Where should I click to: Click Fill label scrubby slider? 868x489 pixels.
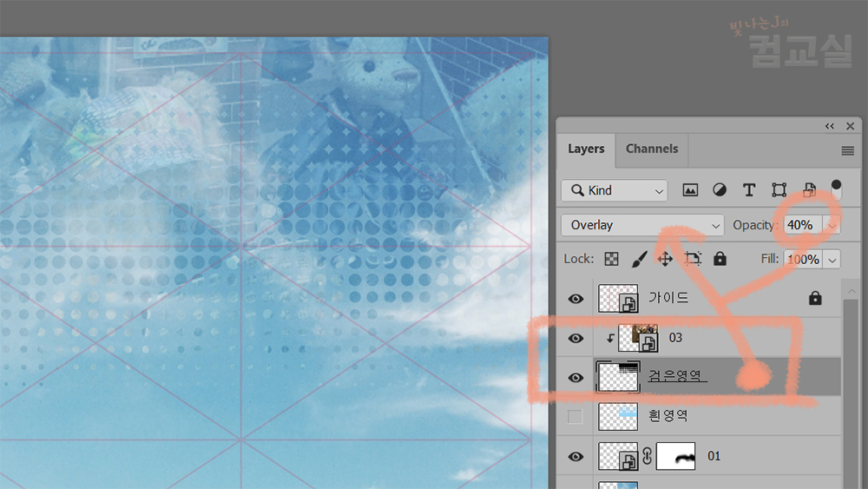click(x=770, y=259)
